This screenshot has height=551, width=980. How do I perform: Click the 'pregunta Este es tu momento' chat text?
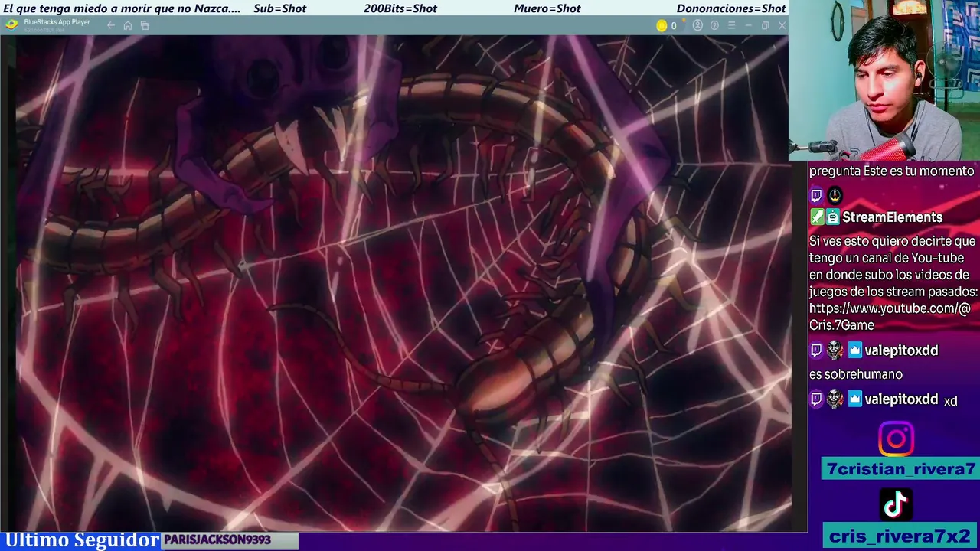click(892, 171)
